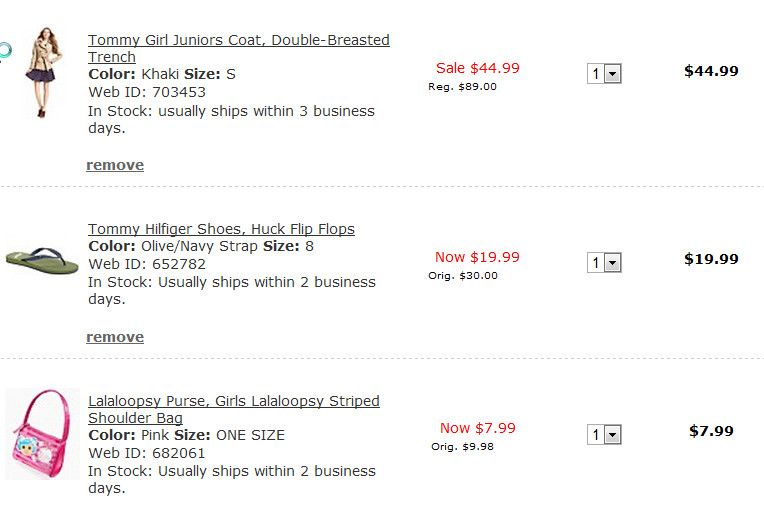Image resolution: width=764 pixels, height=506 pixels.
Task: Expand the quantity dropdown for the Lalaloopsy purse
Action: click(x=604, y=434)
